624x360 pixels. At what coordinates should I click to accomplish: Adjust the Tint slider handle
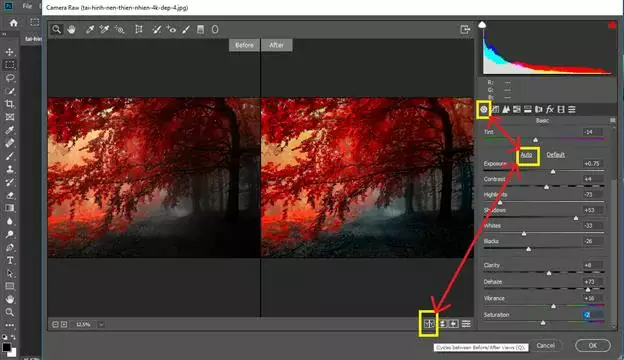tap(535, 140)
